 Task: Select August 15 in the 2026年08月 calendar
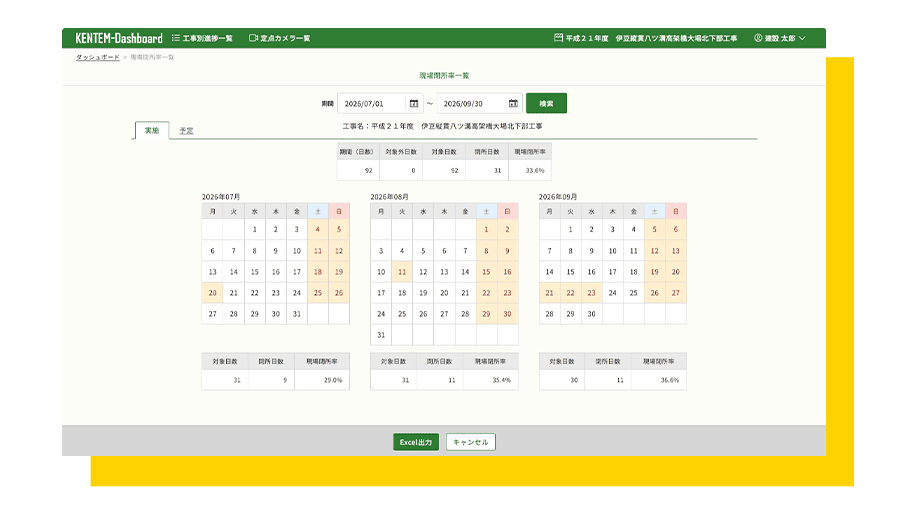click(x=486, y=272)
